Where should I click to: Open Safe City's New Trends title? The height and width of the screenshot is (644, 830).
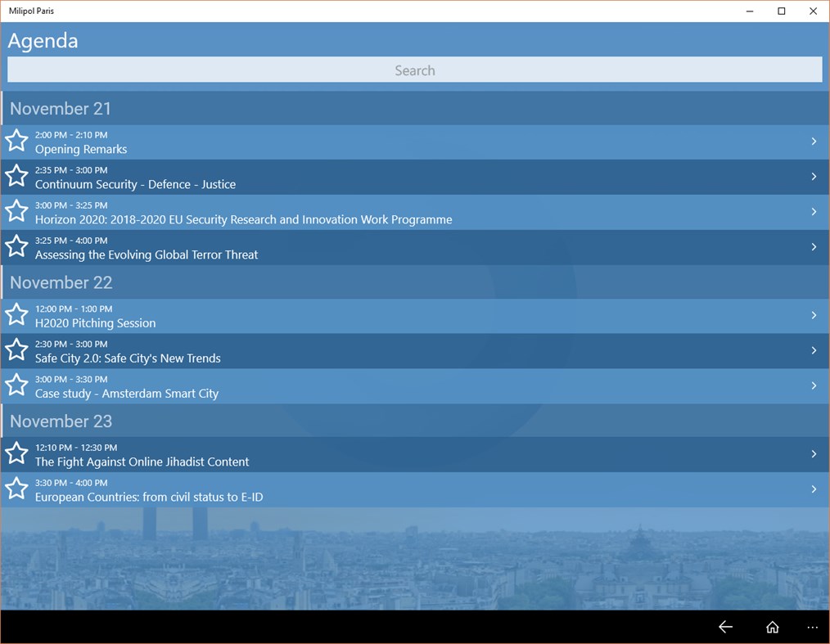tap(128, 358)
